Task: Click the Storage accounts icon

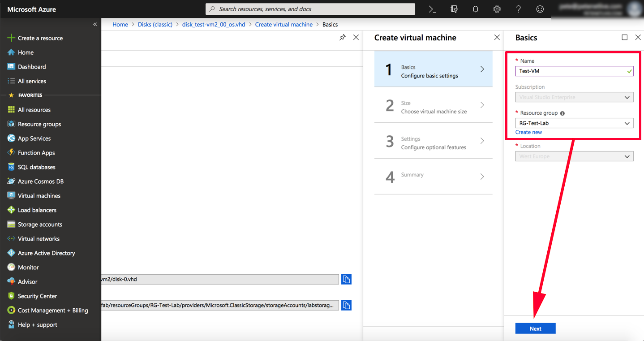Action: pyautogui.click(x=11, y=224)
